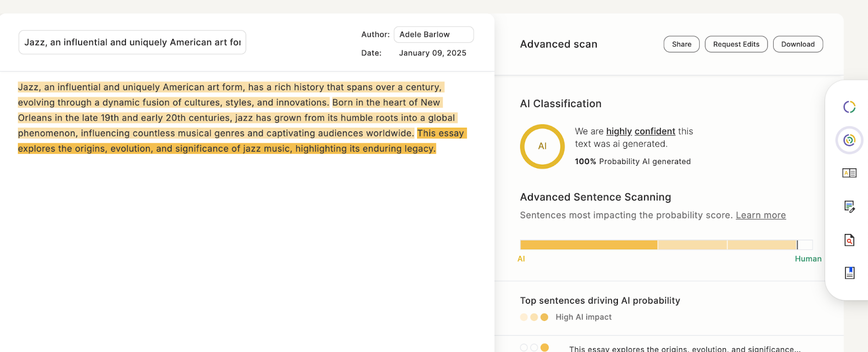Image resolution: width=868 pixels, height=352 pixels.
Task: Click the date January 09, 2025
Action: pos(432,53)
